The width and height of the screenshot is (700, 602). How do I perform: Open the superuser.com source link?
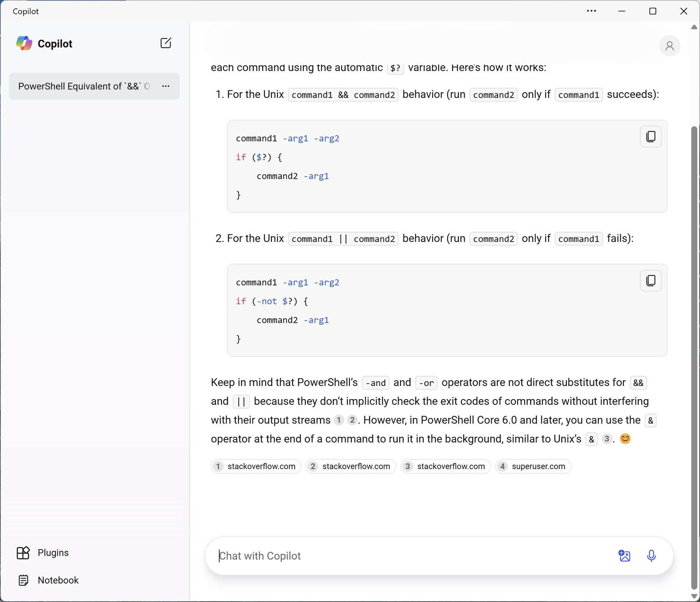[x=533, y=466]
